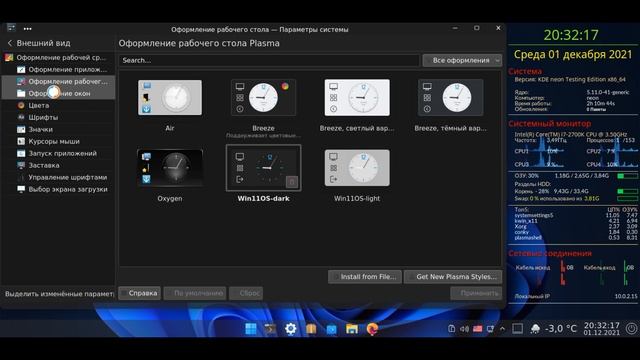Click the keyboard layout flag in tray
Image resolution: width=640 pixels, height=360 pixels.
coord(478,329)
